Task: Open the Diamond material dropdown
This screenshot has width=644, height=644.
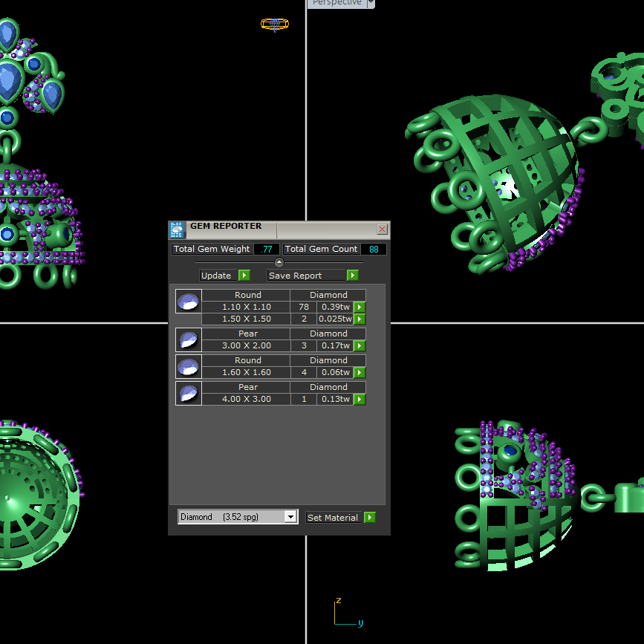Action: [x=290, y=517]
